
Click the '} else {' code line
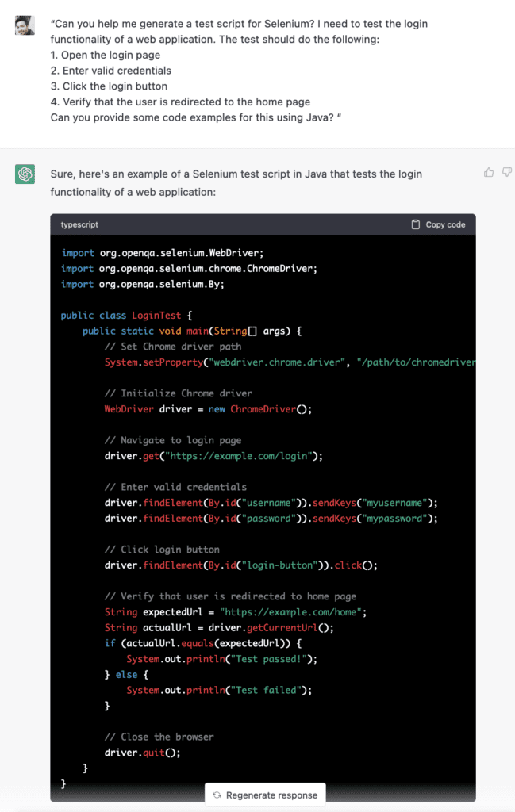pos(126,674)
